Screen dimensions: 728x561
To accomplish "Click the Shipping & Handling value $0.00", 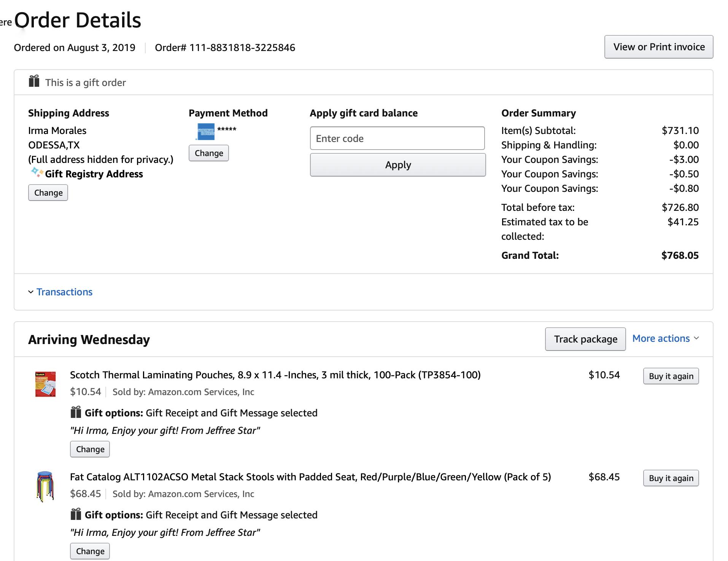I will 686,145.
